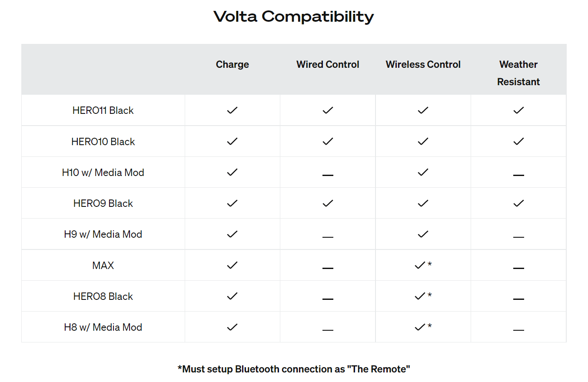The image size is (588, 382).
Task: Click the HERO10 Black Wired Control checkmark
Action: coord(328,141)
